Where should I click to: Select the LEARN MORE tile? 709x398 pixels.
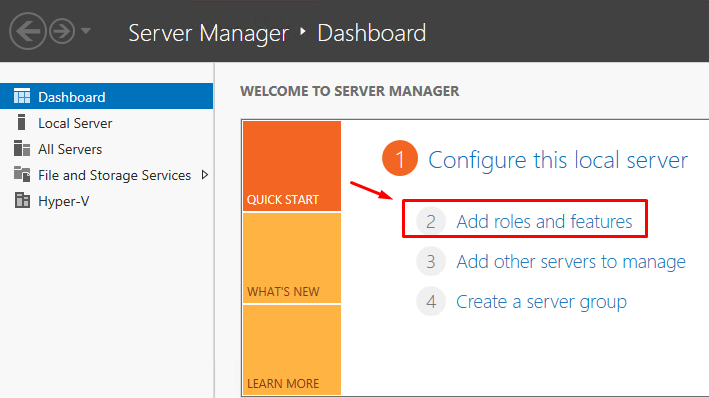pyautogui.click(x=292, y=350)
